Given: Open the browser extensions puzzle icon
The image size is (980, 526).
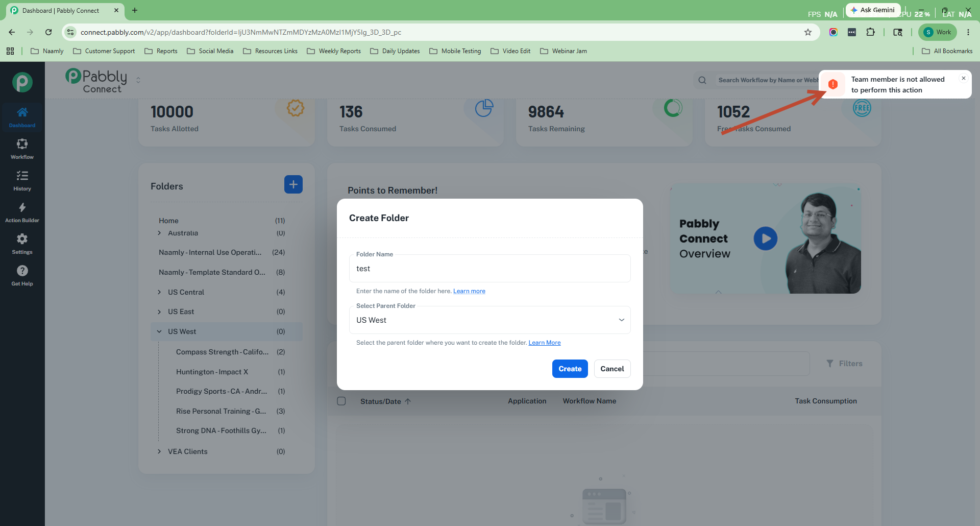Looking at the screenshot, I should (871, 32).
